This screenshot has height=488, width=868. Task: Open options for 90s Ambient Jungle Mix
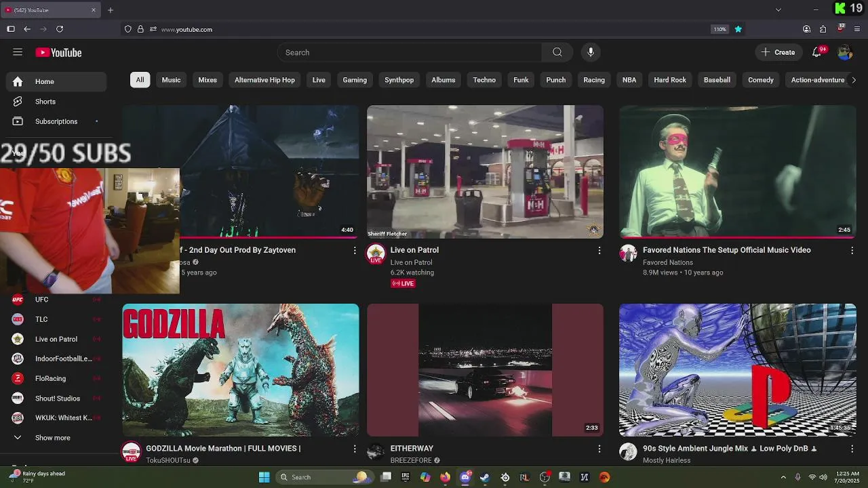(x=852, y=449)
